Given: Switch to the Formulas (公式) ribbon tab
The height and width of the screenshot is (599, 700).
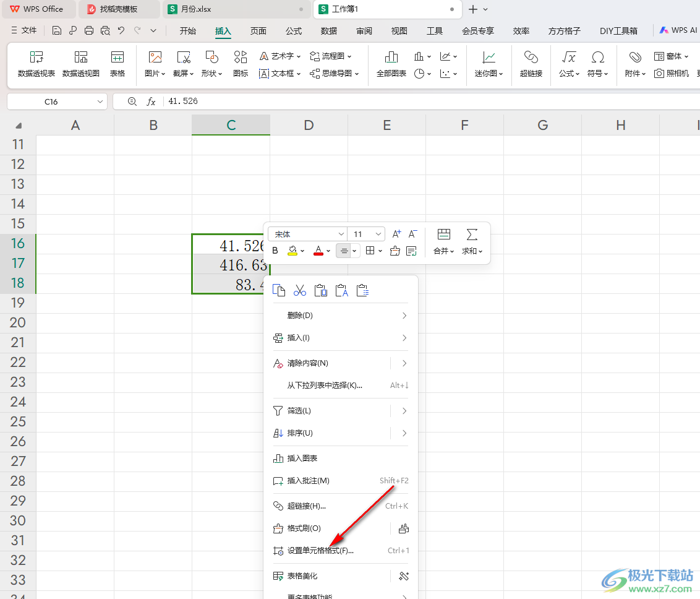Looking at the screenshot, I should point(294,31).
